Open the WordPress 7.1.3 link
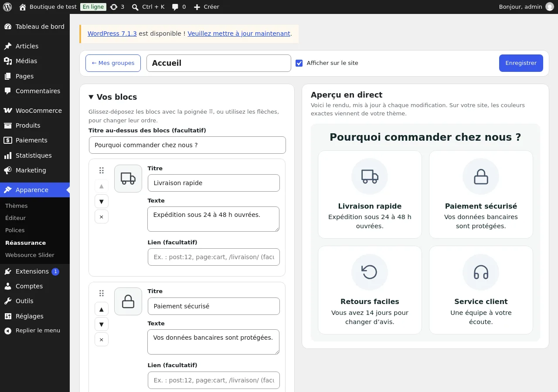 click(x=112, y=34)
